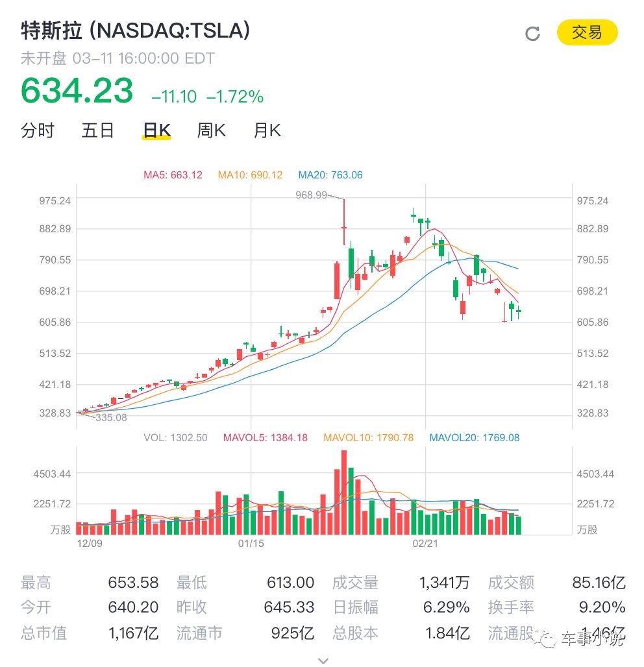644x667 pixels.
Task: Click the MA5: 663.12 indicator label
Action: (x=173, y=175)
